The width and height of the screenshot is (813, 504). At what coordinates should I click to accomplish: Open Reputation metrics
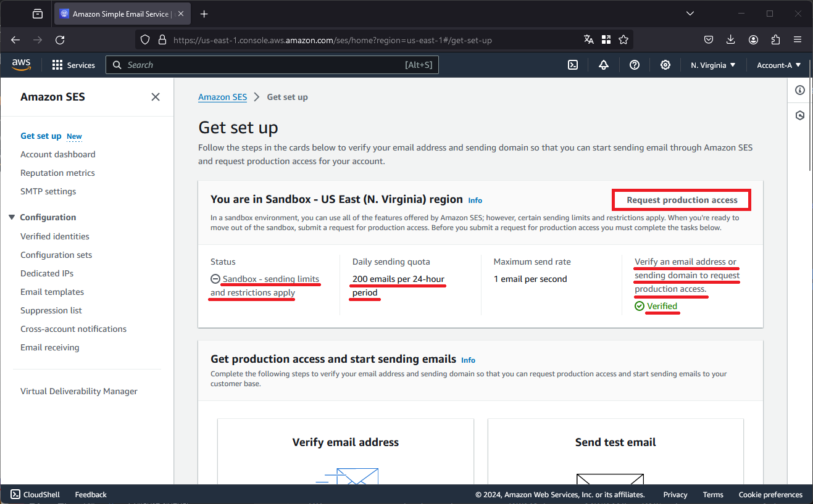pos(57,173)
